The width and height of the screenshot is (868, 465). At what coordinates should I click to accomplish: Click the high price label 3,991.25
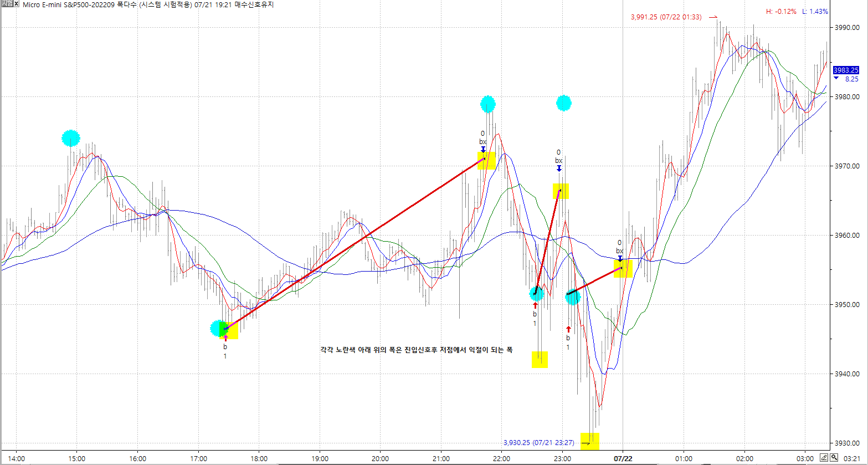coord(666,17)
